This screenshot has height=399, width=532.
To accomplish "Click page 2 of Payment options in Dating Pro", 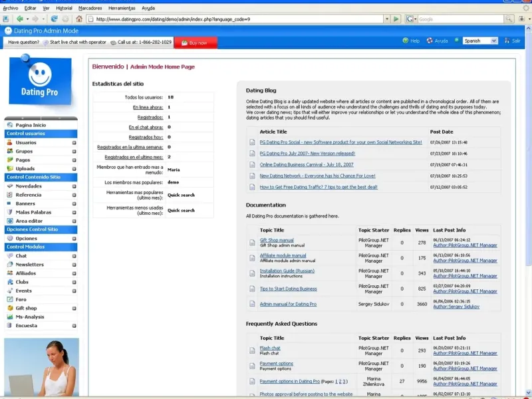I will (x=340, y=382).
